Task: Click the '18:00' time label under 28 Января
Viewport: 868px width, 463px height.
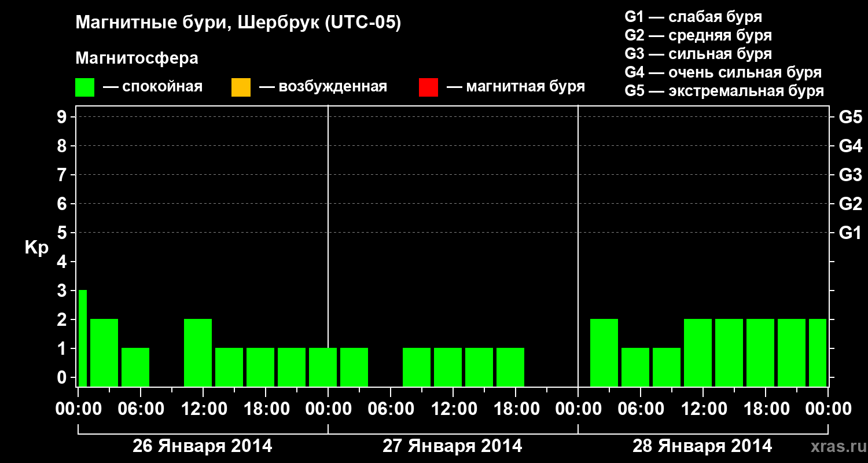Action: tap(766, 409)
